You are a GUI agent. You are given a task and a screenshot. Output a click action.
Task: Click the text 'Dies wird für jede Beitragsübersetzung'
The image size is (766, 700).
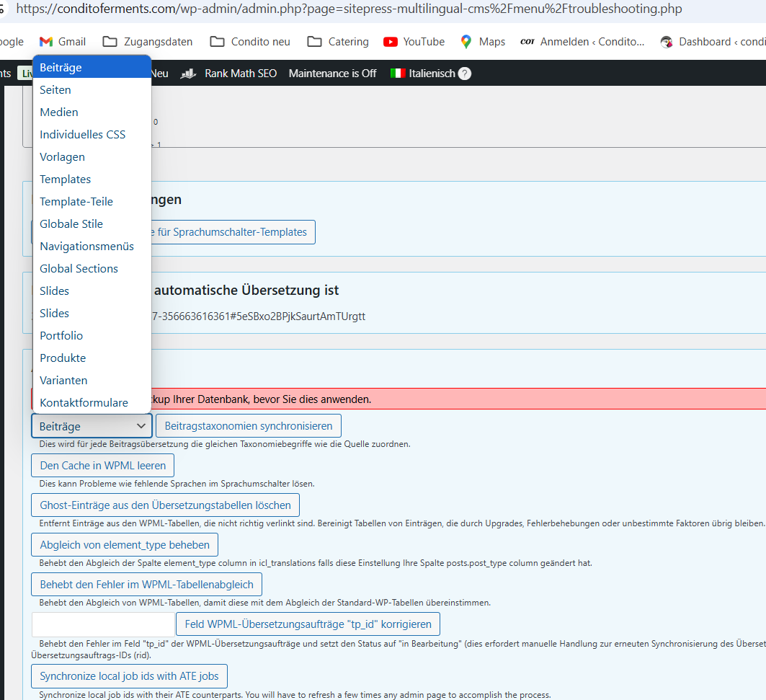click(x=225, y=444)
